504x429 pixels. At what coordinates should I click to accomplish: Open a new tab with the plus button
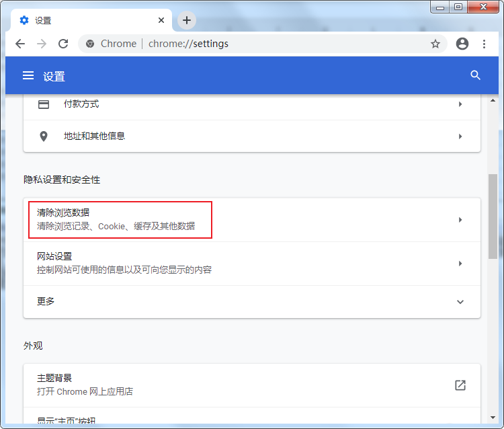(187, 20)
